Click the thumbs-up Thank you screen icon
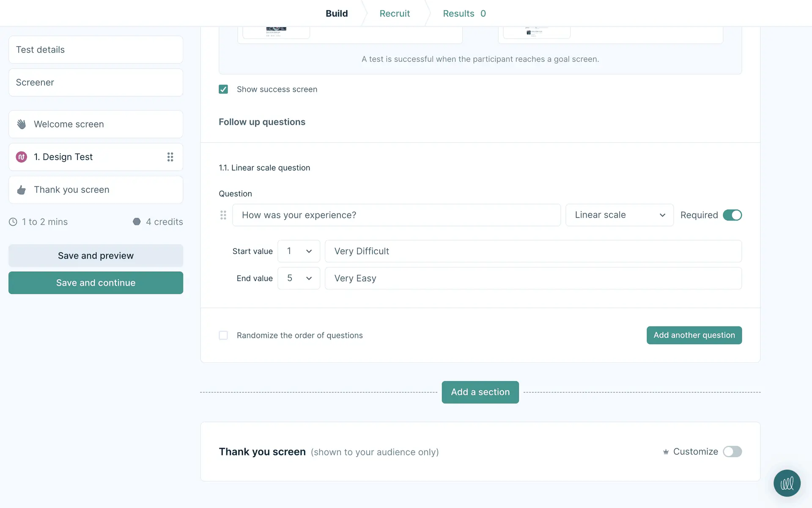The width and height of the screenshot is (812, 508). pos(22,190)
